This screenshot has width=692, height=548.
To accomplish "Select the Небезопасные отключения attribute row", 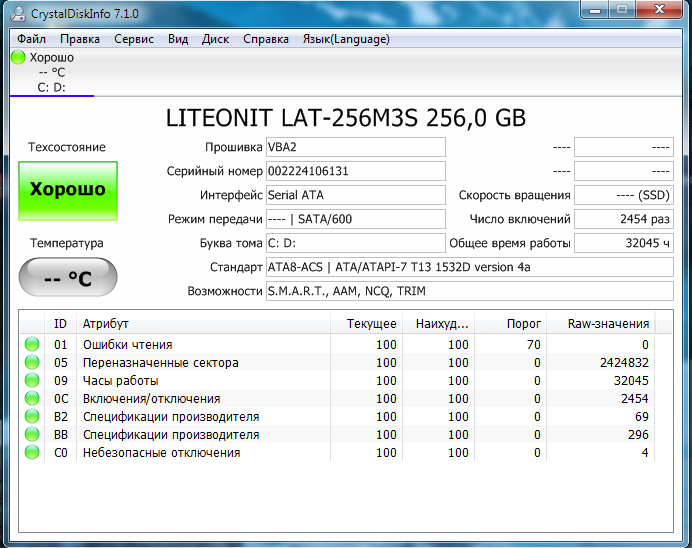I will pos(338,453).
